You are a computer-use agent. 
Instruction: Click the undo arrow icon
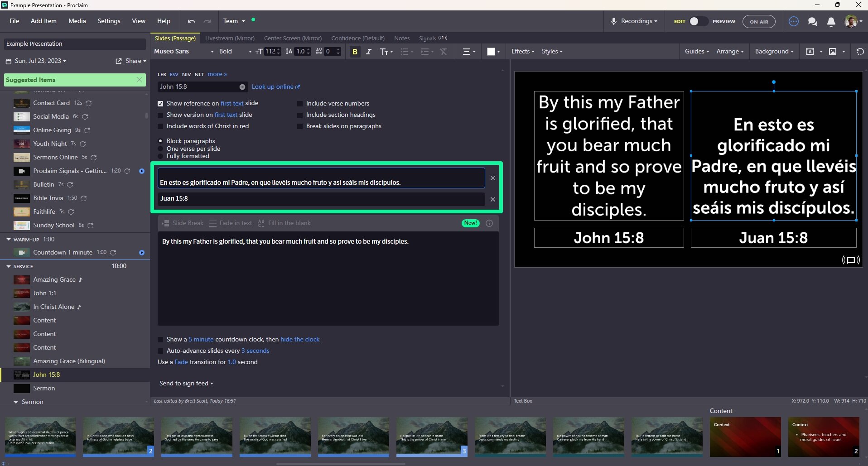(191, 21)
